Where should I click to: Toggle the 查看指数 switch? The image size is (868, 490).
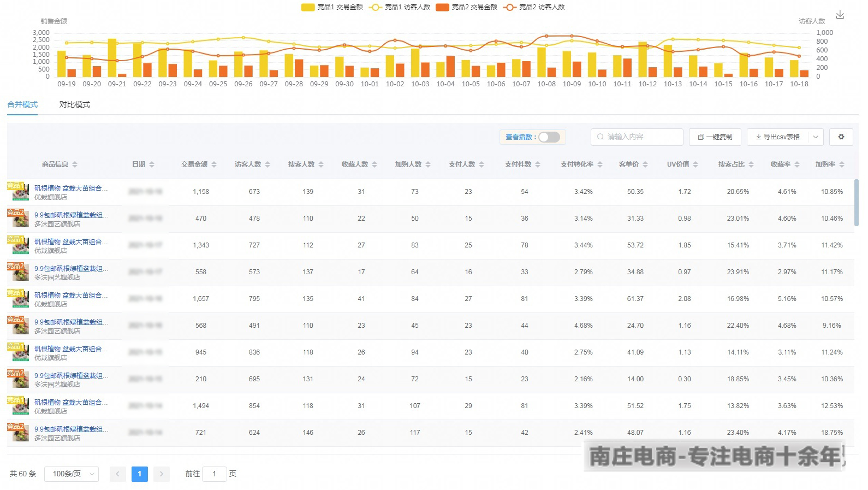[x=549, y=137]
